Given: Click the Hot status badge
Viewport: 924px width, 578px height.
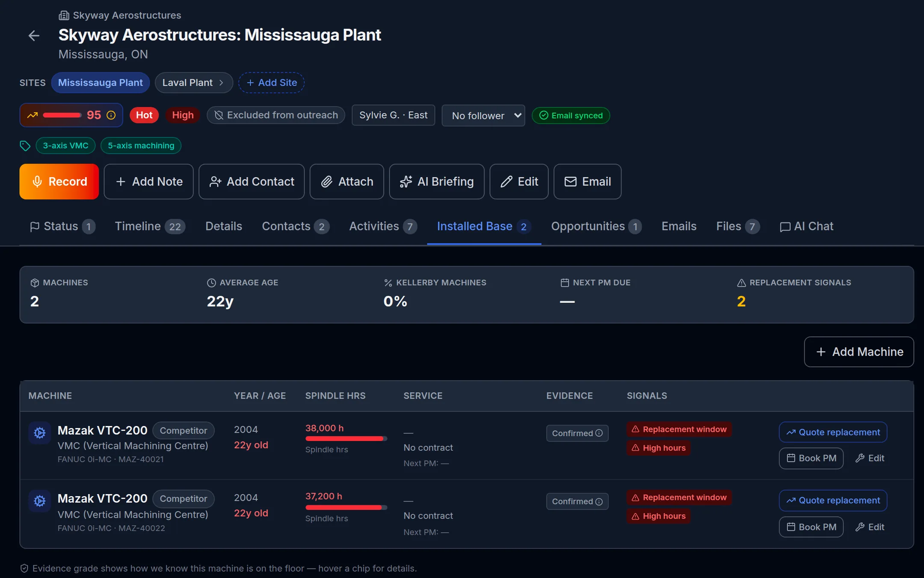Looking at the screenshot, I should 144,115.
